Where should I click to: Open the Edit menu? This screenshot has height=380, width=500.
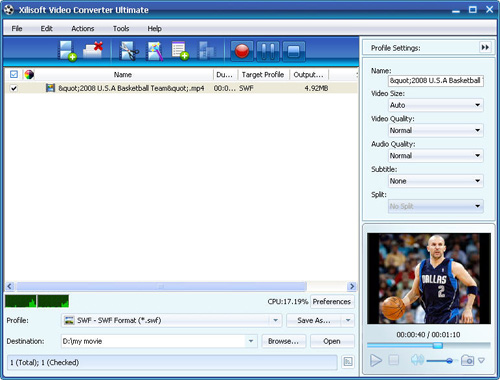pyautogui.click(x=47, y=29)
